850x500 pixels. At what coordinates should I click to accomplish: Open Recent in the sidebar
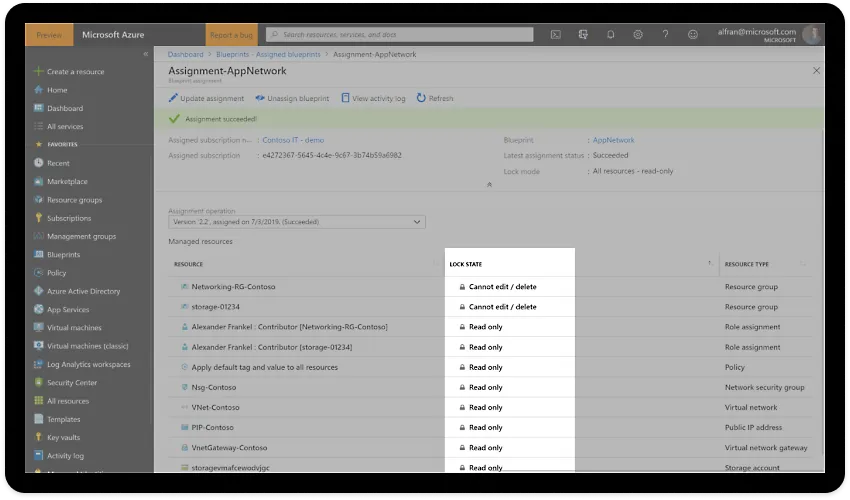point(52,163)
